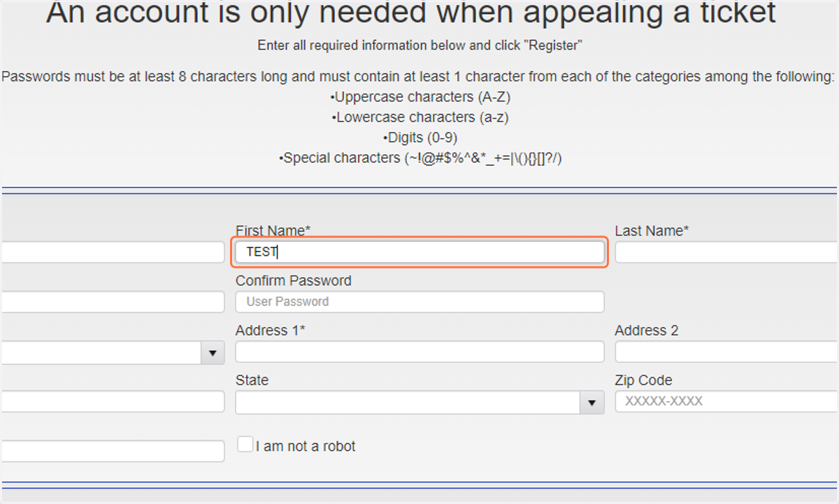Click the "I am not a robot" label text
839x504 pixels.
pos(306,446)
